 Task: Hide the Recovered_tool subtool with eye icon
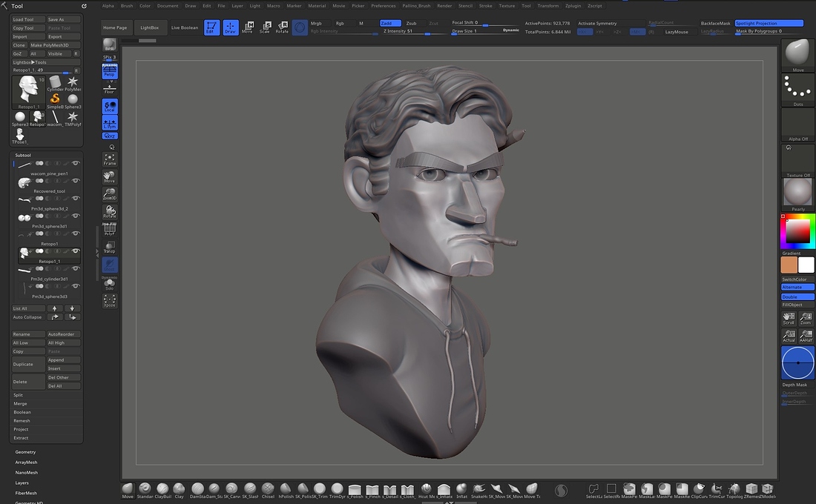coord(76,181)
